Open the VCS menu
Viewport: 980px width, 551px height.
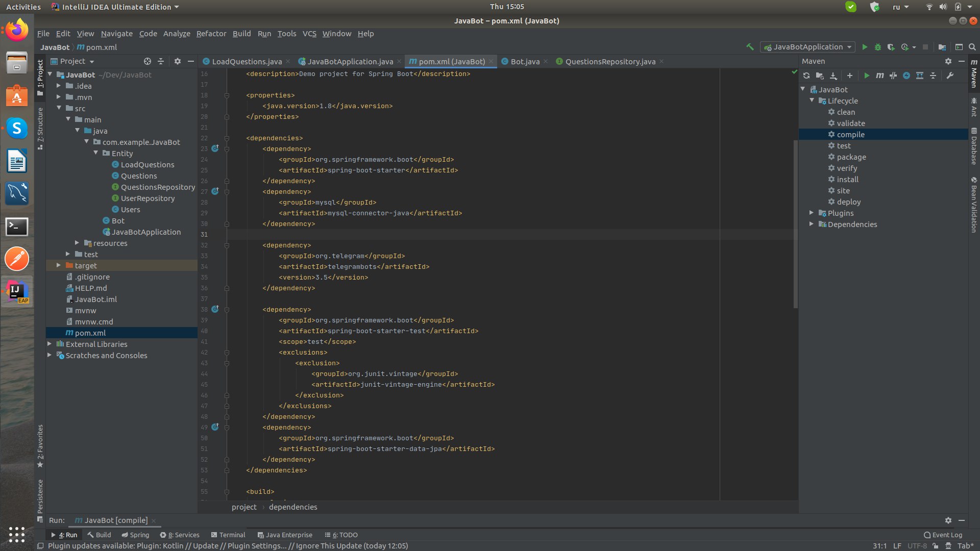[x=309, y=34]
